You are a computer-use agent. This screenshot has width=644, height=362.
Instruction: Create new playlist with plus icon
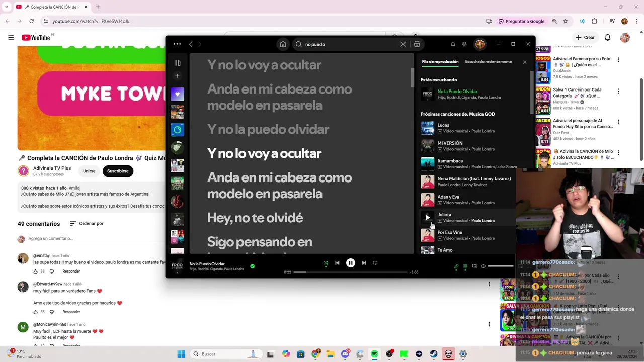coord(177,76)
